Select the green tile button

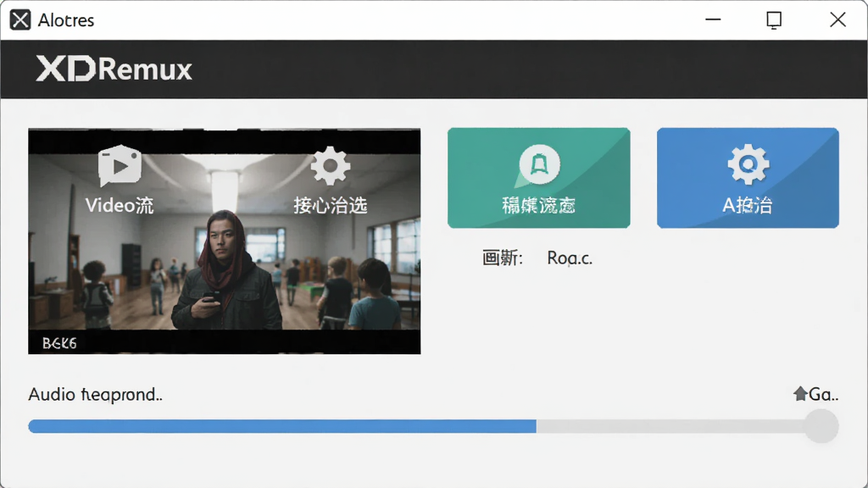tap(538, 178)
